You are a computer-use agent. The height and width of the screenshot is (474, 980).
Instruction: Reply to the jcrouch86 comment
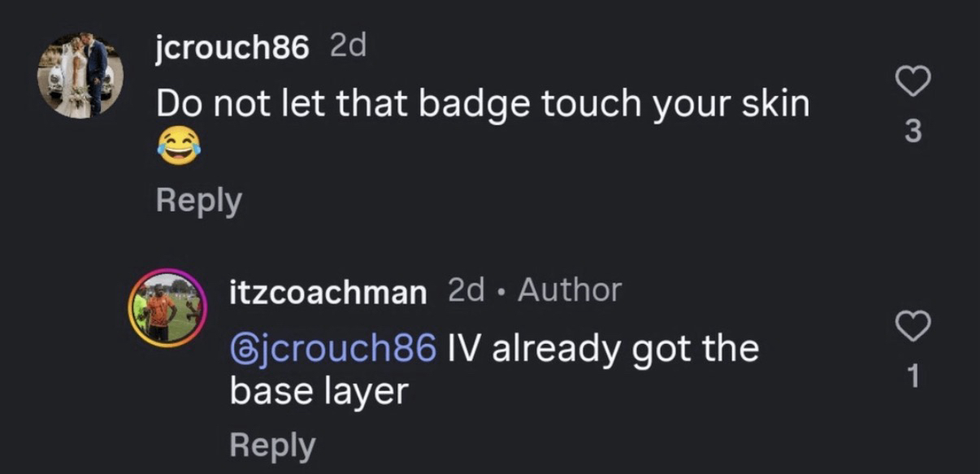tap(198, 200)
